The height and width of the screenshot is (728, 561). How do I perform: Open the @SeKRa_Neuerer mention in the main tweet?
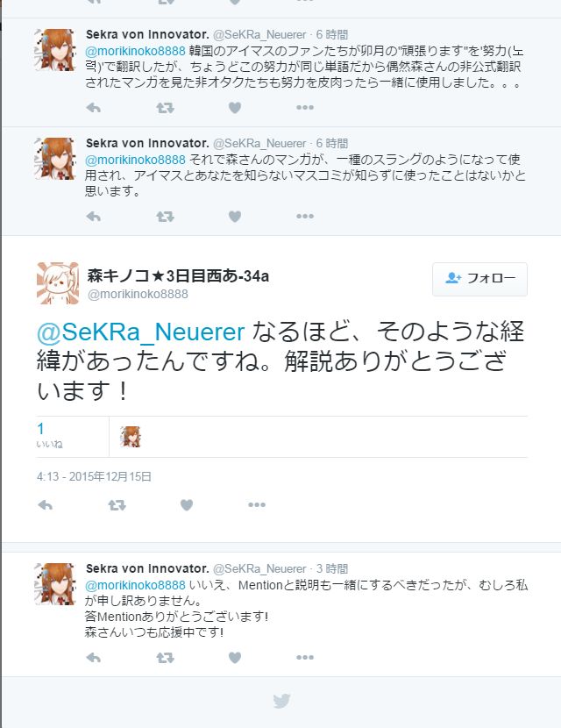140,332
